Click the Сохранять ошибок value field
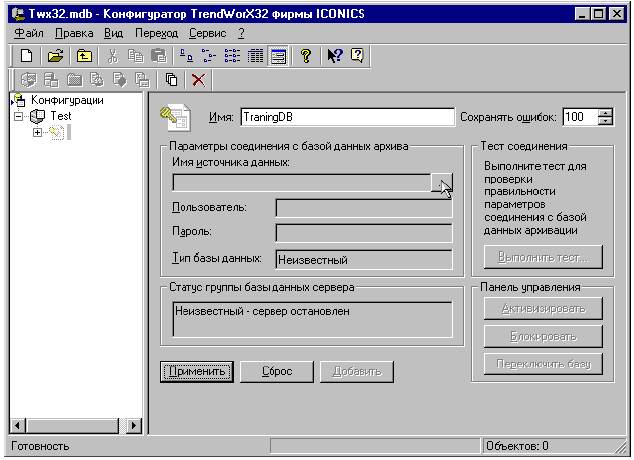The image size is (634, 460). (580, 117)
